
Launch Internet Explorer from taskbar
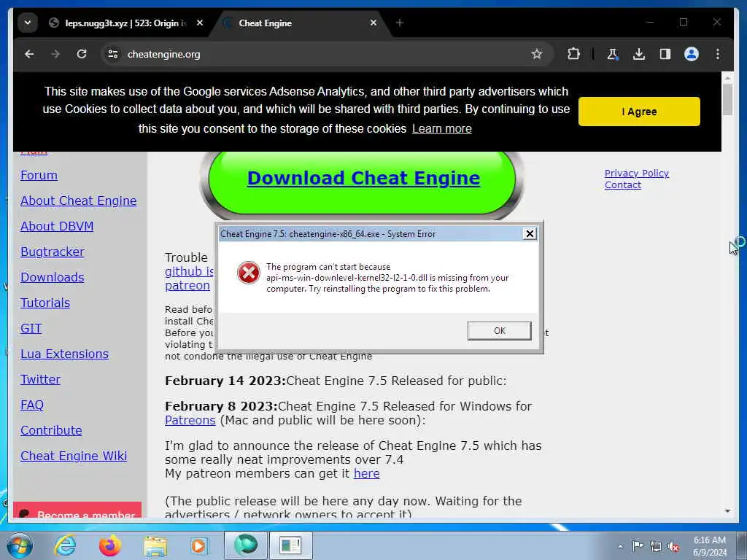point(65,545)
